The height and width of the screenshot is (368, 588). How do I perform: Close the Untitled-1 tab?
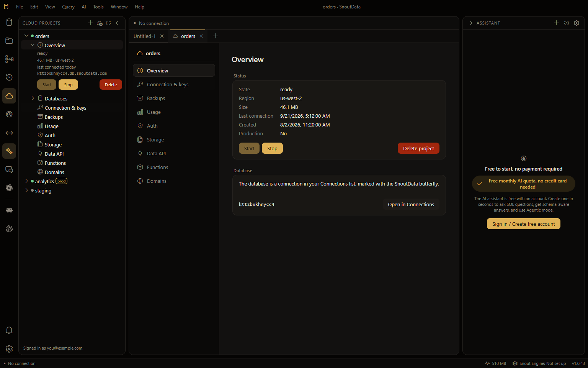162,36
